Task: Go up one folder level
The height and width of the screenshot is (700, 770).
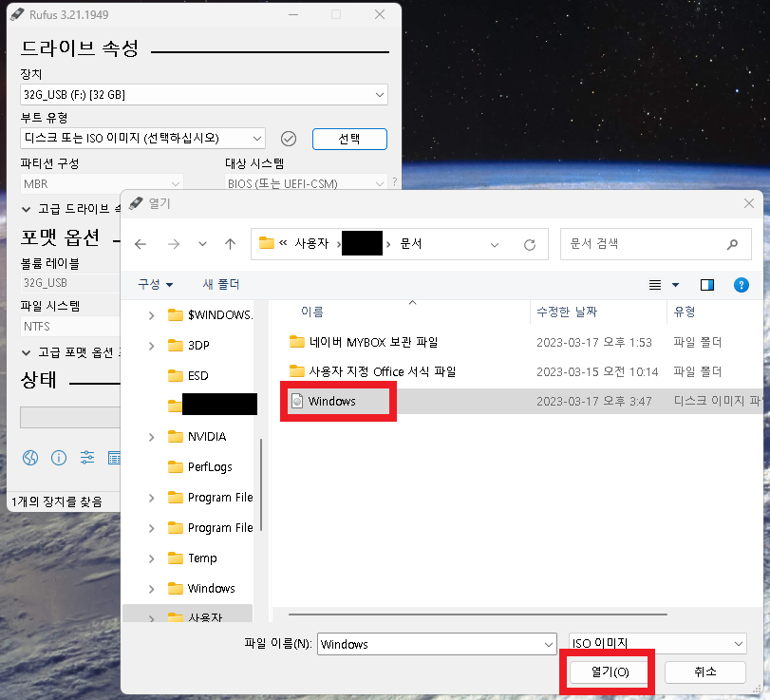Action: tap(230, 244)
